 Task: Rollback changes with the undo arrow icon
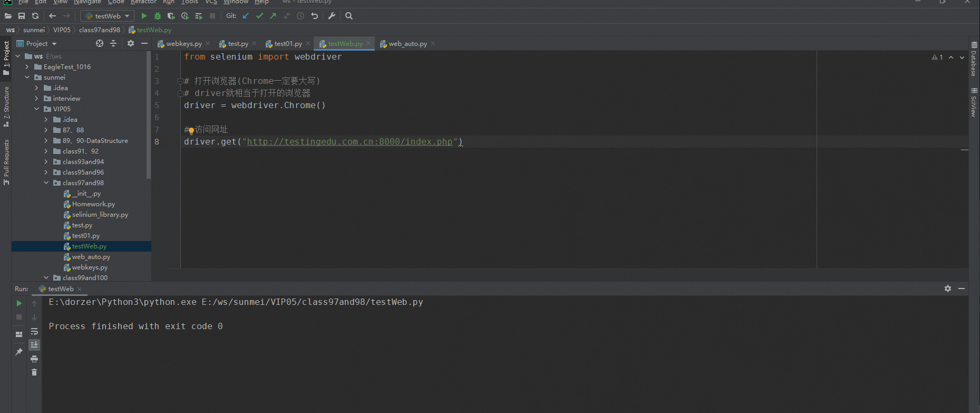click(x=315, y=16)
